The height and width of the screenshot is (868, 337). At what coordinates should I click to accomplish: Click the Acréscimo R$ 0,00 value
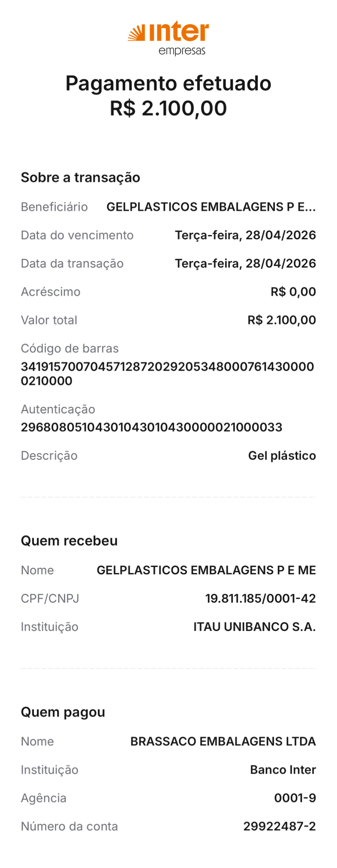(293, 292)
